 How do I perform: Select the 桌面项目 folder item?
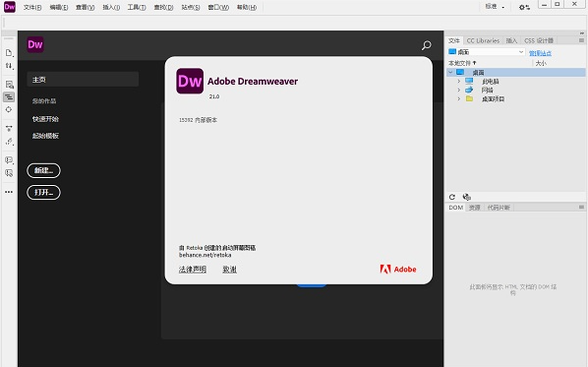point(493,99)
